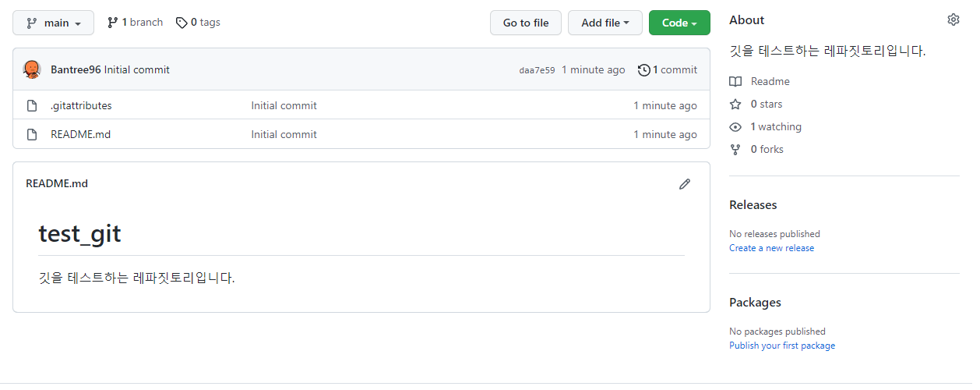Click Create a new release link
The width and height of the screenshot is (980, 390).
pos(771,248)
